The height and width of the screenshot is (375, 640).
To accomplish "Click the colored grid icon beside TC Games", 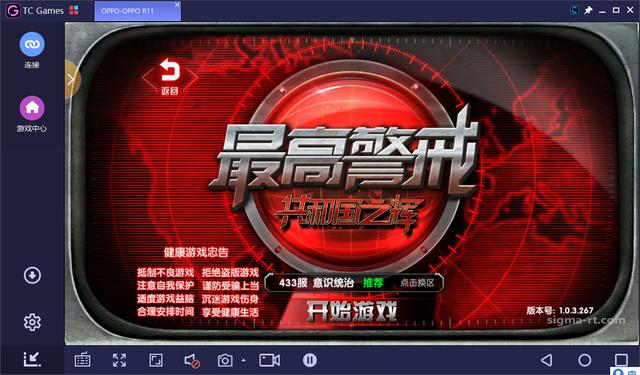I will click(74, 11).
